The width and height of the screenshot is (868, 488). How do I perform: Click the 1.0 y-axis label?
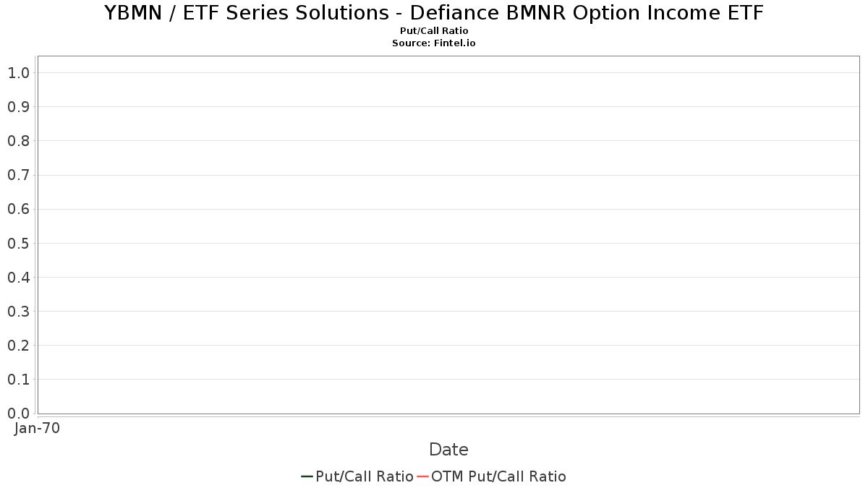18,72
